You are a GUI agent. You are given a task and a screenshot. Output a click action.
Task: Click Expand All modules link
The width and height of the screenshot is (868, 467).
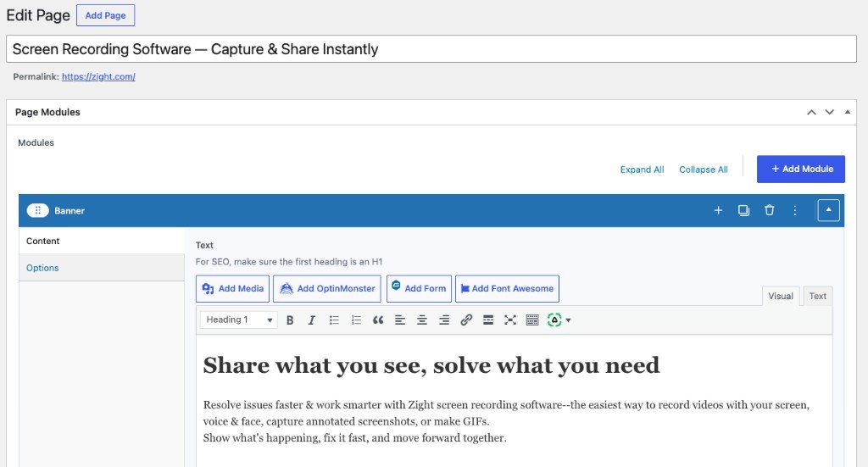pyautogui.click(x=643, y=170)
